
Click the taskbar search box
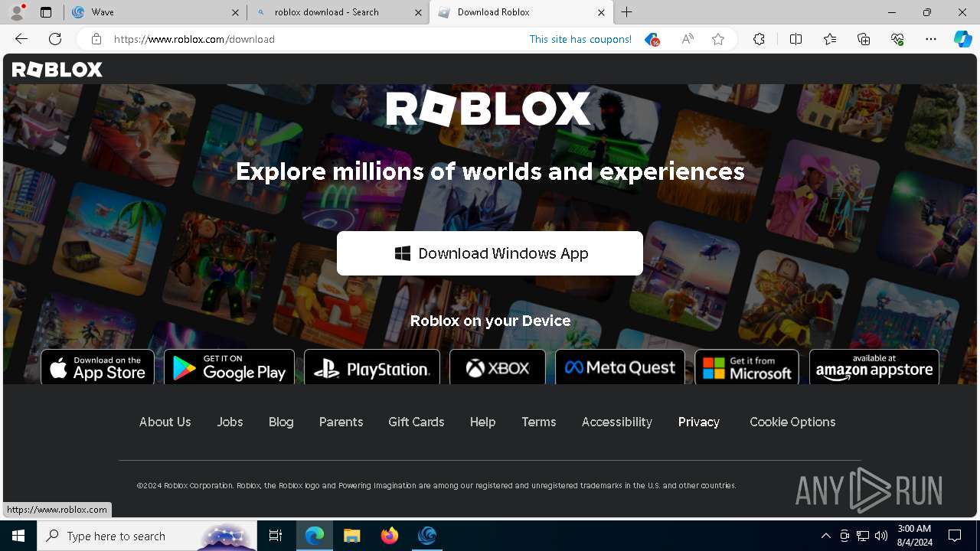[x=148, y=536]
